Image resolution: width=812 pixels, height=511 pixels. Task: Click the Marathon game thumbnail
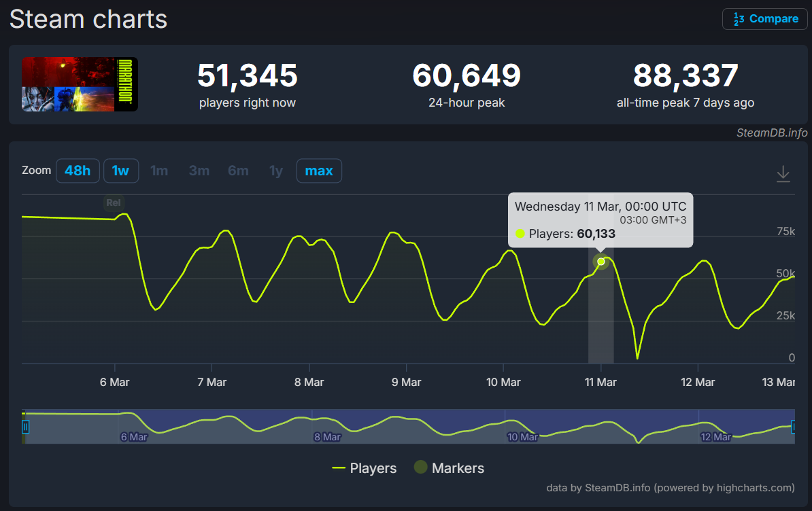80,84
